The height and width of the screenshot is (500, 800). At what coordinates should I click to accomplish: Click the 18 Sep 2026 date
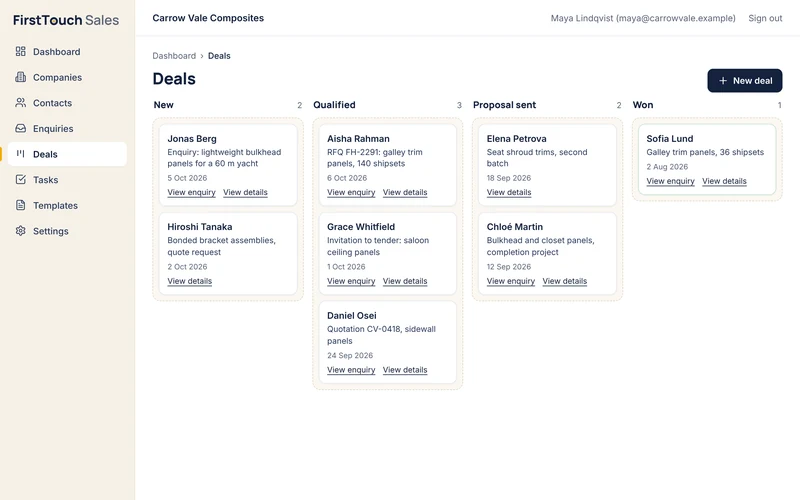pos(509,178)
